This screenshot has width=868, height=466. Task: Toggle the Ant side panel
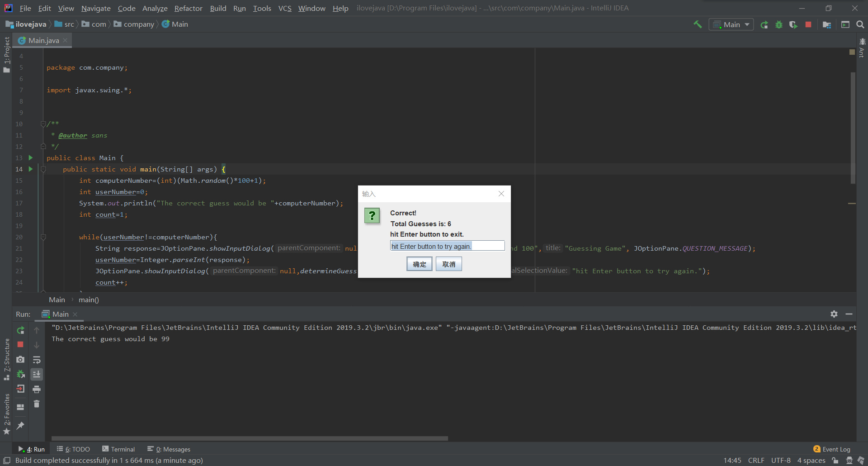tap(862, 48)
